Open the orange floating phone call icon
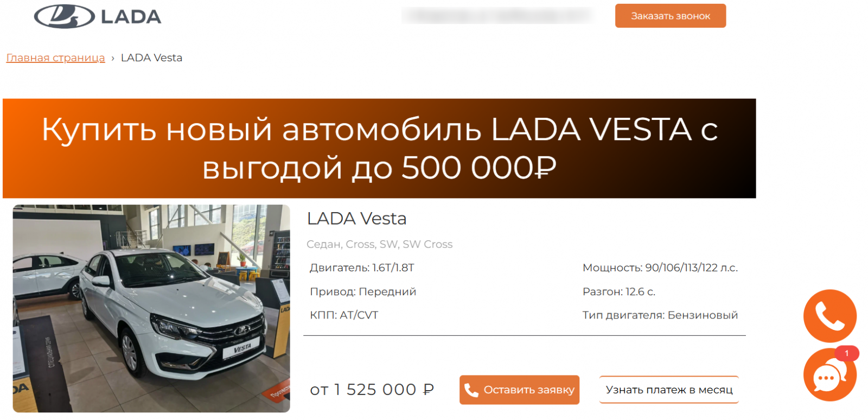This screenshot has height=420, width=868. [x=829, y=316]
